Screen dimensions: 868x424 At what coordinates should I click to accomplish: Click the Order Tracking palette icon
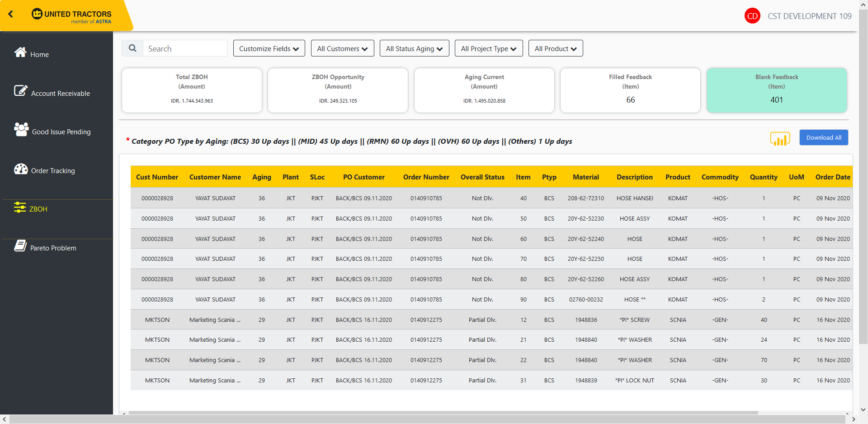pos(21,169)
